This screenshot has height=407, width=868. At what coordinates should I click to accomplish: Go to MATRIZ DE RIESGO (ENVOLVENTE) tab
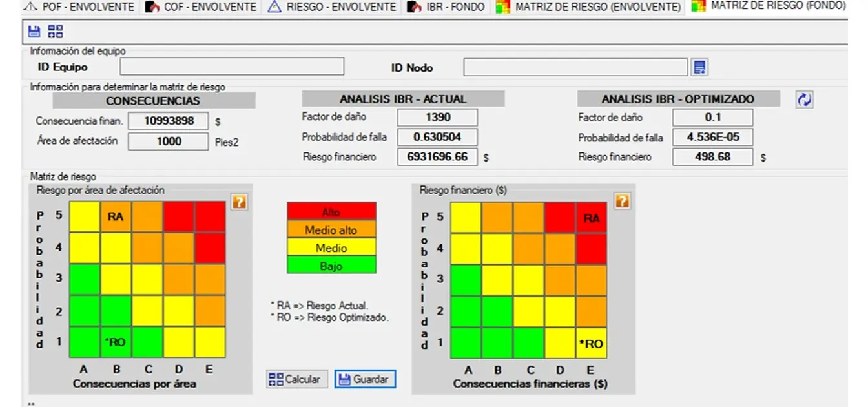tap(589, 7)
